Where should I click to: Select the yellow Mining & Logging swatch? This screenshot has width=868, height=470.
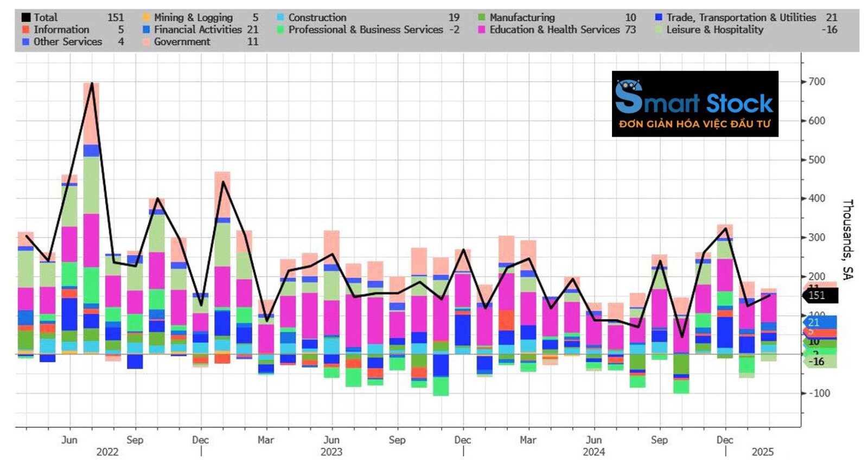click(x=146, y=18)
